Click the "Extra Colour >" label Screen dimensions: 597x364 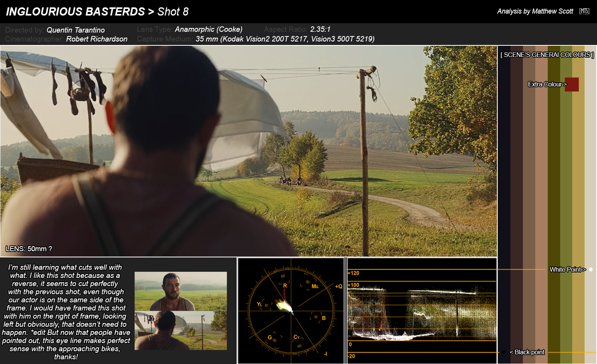pos(547,84)
